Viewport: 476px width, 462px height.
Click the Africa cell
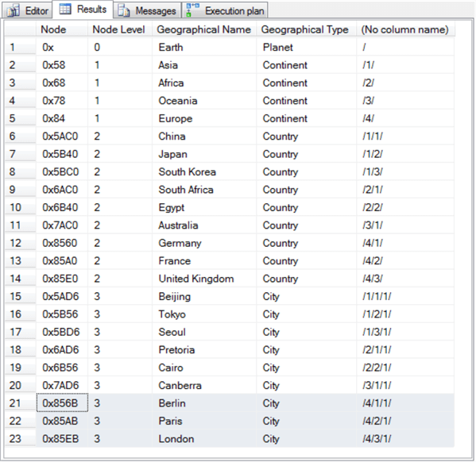pyautogui.click(x=204, y=83)
